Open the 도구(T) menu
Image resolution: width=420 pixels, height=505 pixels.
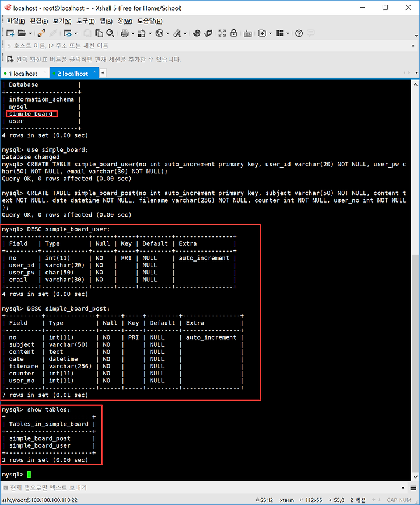(86, 21)
